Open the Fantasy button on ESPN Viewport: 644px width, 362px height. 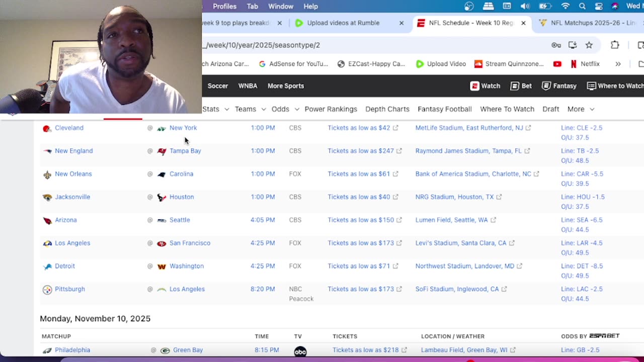pyautogui.click(x=559, y=86)
